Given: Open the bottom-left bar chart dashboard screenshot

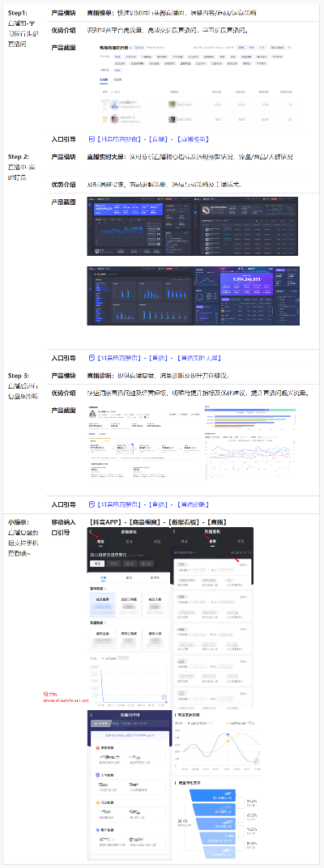Looking at the screenshot, I should [139, 295].
